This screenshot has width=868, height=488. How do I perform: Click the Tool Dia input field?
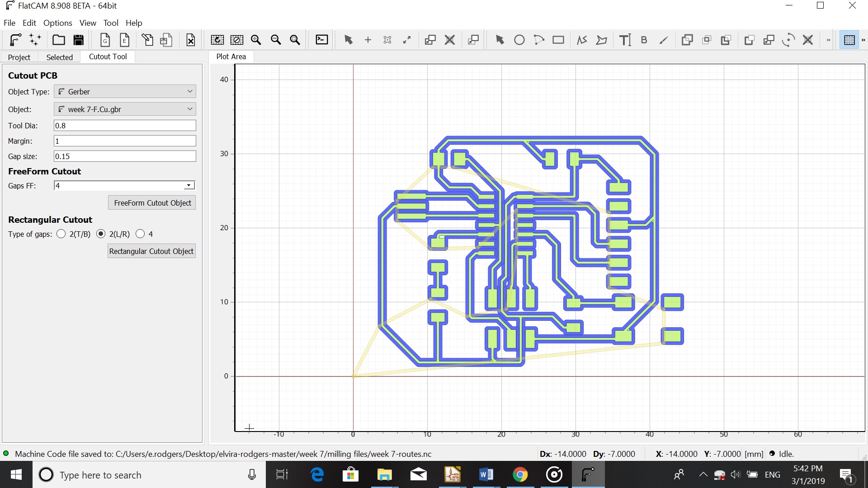click(x=125, y=126)
